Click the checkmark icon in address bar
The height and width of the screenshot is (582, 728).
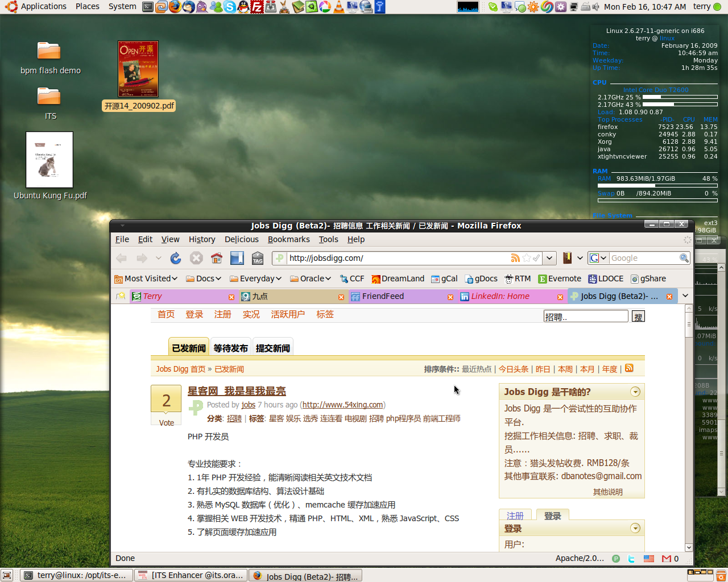click(536, 258)
